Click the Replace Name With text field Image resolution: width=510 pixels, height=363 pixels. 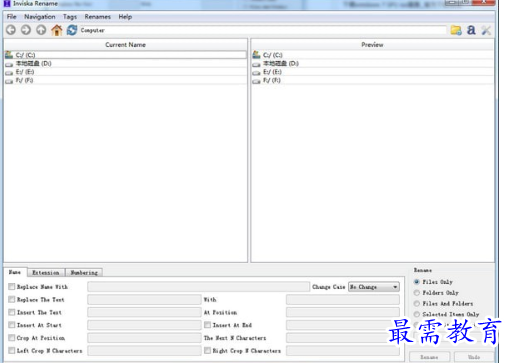click(x=199, y=287)
